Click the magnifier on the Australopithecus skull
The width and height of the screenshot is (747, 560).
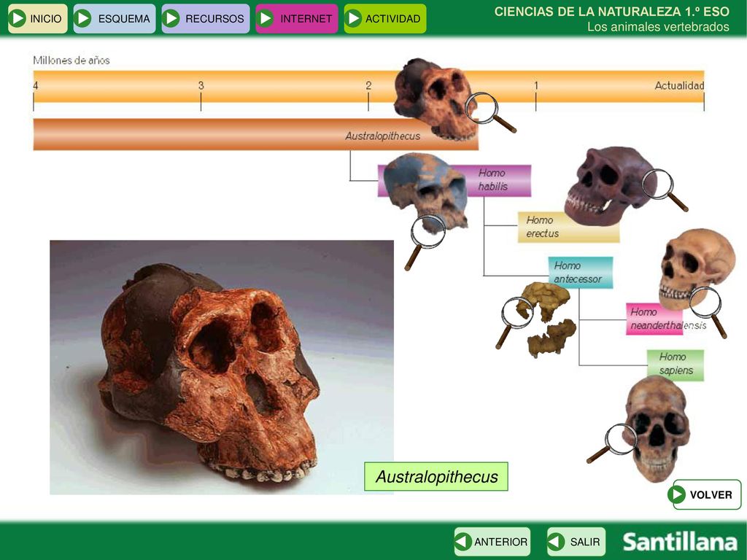[x=489, y=112]
